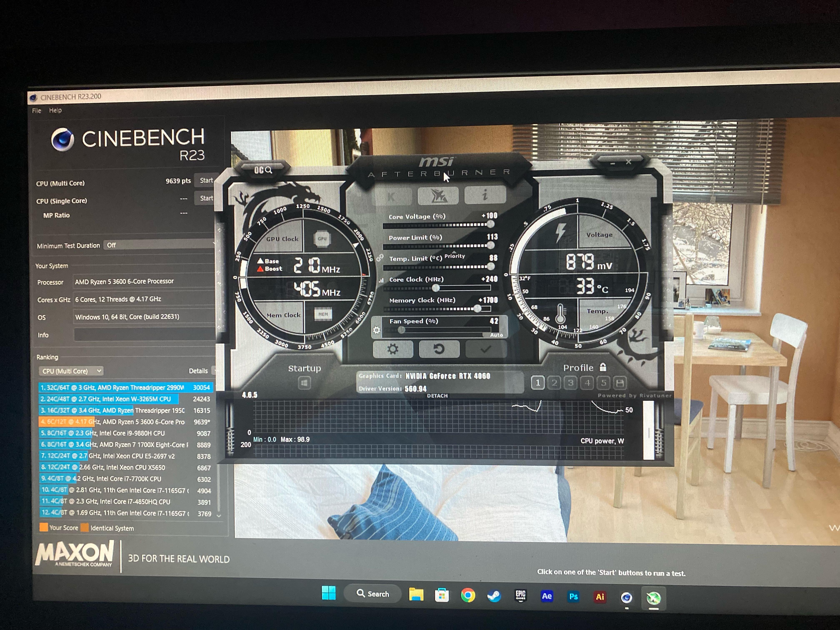Click the Save profile floppy icon
The height and width of the screenshot is (630, 840).
click(x=620, y=383)
